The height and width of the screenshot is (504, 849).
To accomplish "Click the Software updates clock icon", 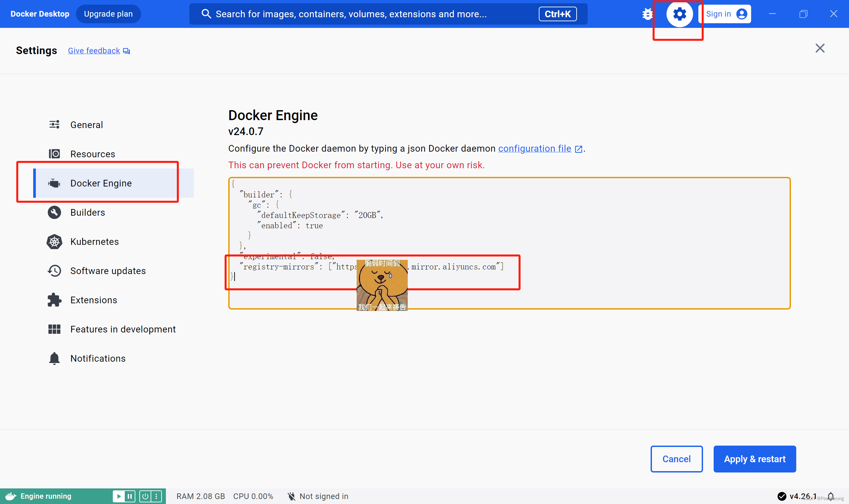I will pyautogui.click(x=54, y=271).
